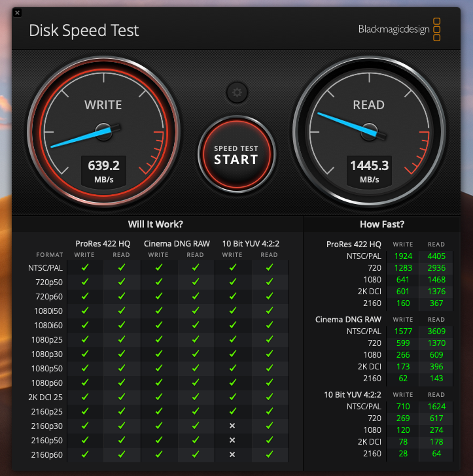Viewport: 473px width, 476px height.
Task: Click the 1445.3 MB/s read value
Action: [369, 171]
